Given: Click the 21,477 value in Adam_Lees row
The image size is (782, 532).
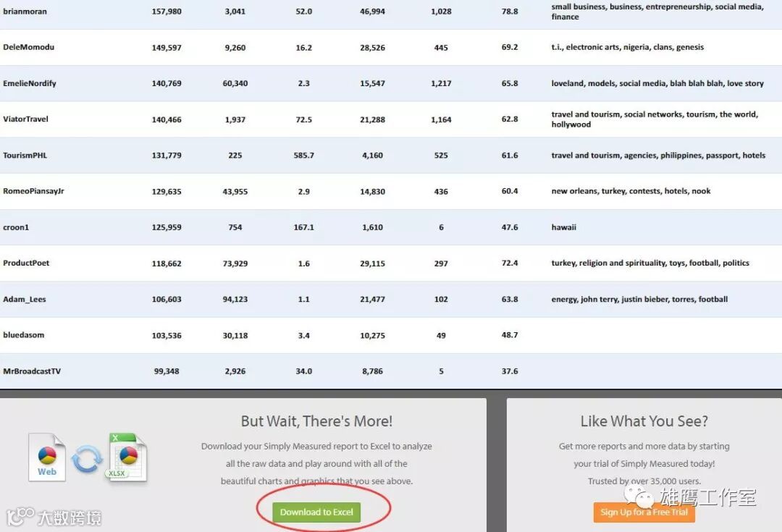Looking at the screenshot, I should click(x=373, y=299).
